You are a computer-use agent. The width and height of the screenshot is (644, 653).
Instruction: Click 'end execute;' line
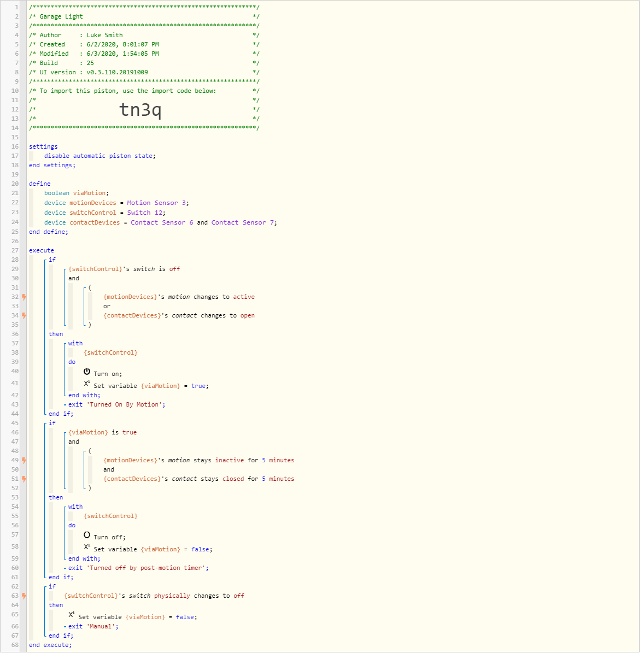coord(50,645)
